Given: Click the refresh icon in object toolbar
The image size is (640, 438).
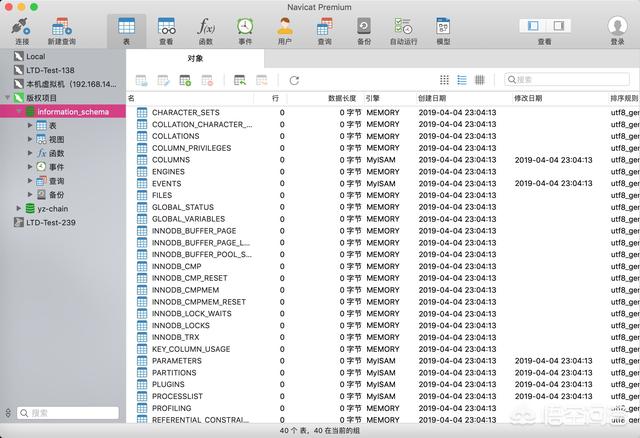Looking at the screenshot, I should [x=294, y=80].
